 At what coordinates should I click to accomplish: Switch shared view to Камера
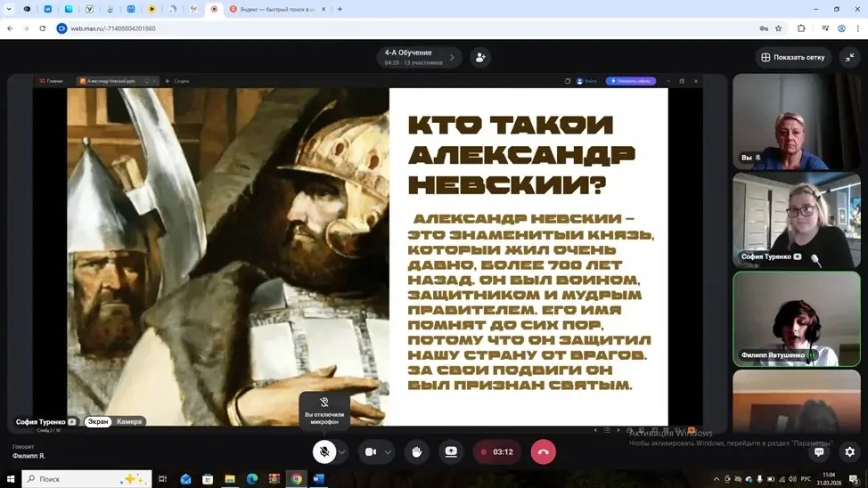point(129,421)
